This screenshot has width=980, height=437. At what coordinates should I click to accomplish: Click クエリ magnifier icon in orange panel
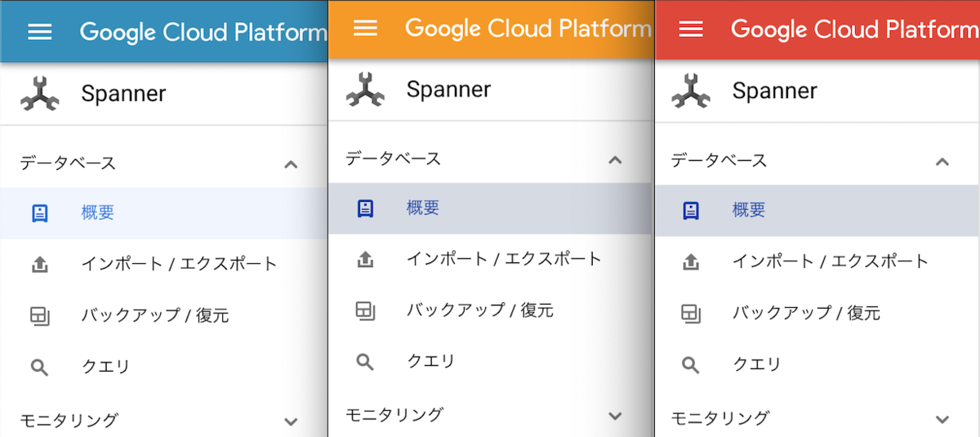pos(366,362)
